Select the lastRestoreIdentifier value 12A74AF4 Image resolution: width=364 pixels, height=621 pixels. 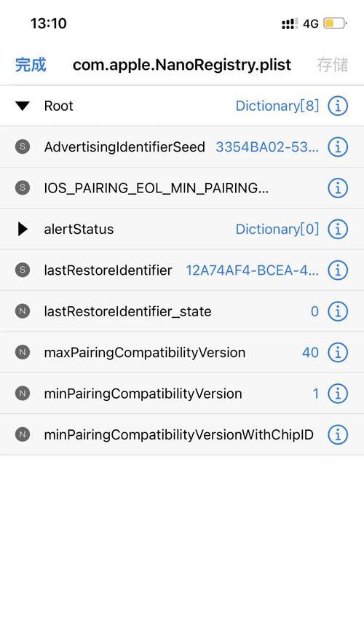point(252,270)
